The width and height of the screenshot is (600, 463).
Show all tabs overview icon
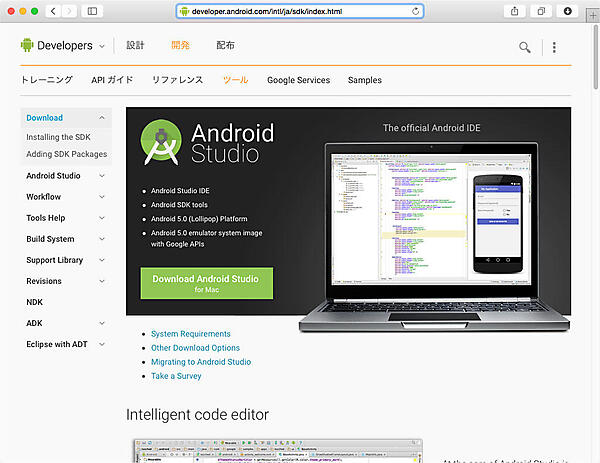(x=541, y=11)
